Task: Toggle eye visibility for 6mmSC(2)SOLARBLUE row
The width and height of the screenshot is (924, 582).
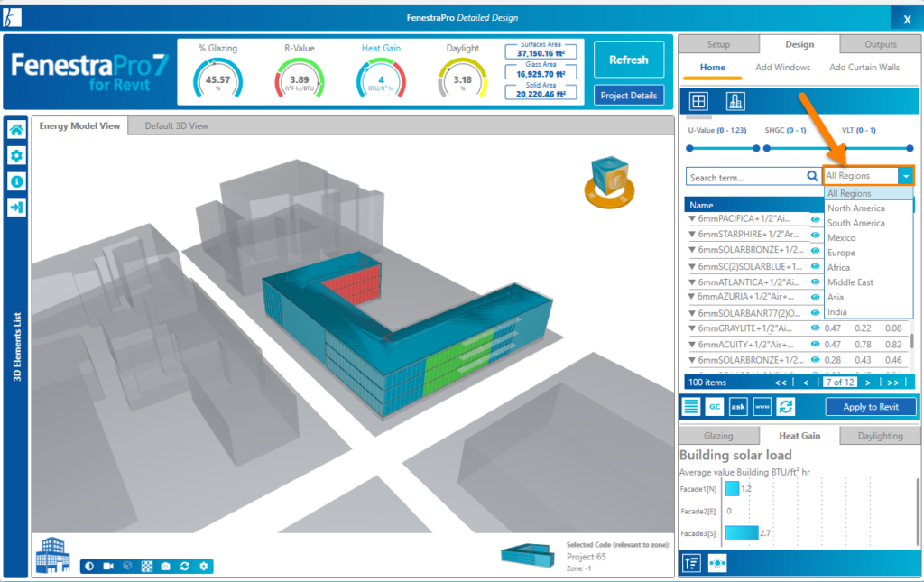Action: point(815,266)
